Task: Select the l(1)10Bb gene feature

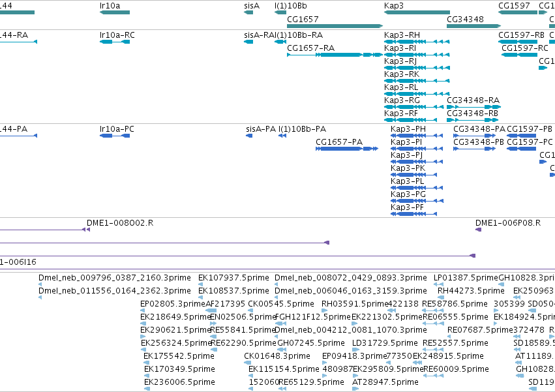Action: coord(280,12)
